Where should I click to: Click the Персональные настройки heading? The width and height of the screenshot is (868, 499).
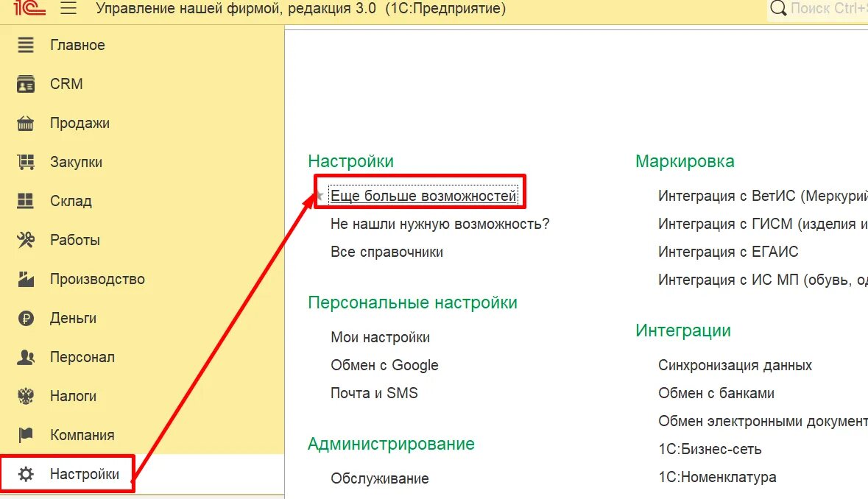click(x=412, y=302)
